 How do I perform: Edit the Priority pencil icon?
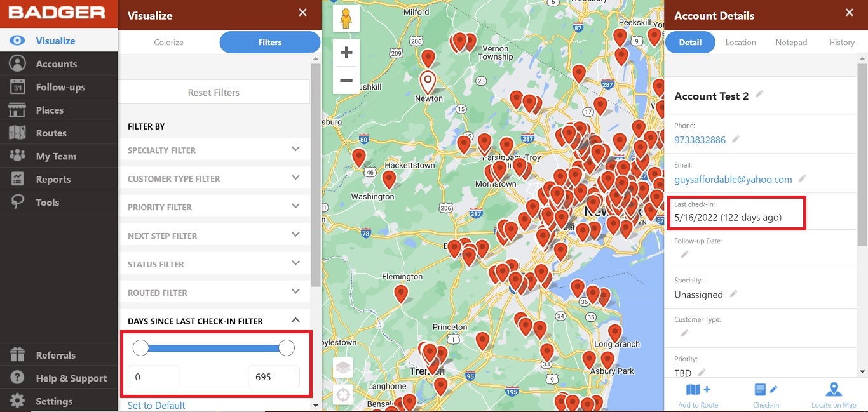[x=702, y=373]
